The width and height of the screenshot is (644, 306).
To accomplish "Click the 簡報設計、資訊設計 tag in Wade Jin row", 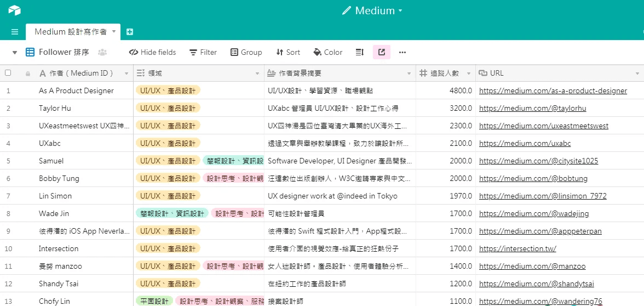I will coord(172,213).
